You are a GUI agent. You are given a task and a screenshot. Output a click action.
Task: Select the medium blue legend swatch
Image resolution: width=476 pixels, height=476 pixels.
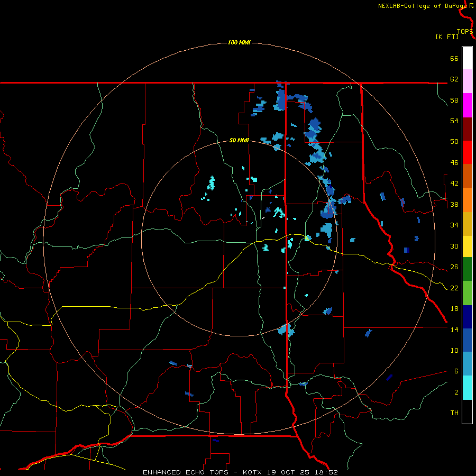coord(467,340)
